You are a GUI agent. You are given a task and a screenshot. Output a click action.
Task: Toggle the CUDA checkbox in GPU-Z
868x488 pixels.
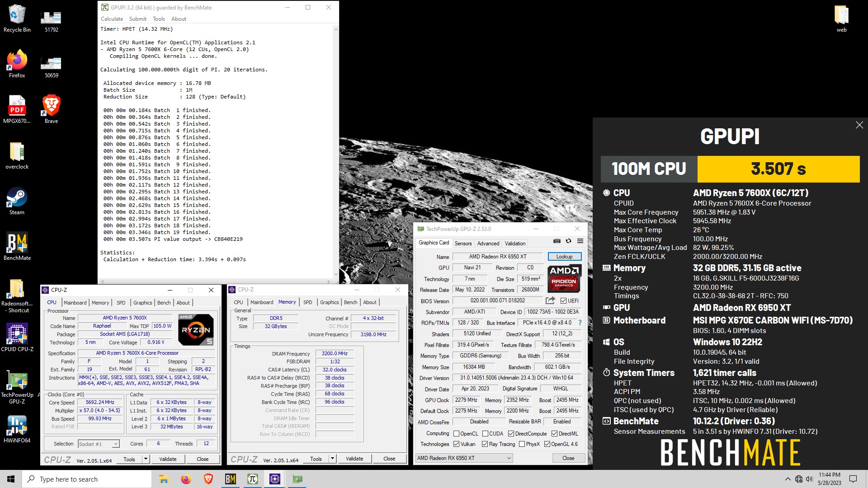tap(485, 434)
